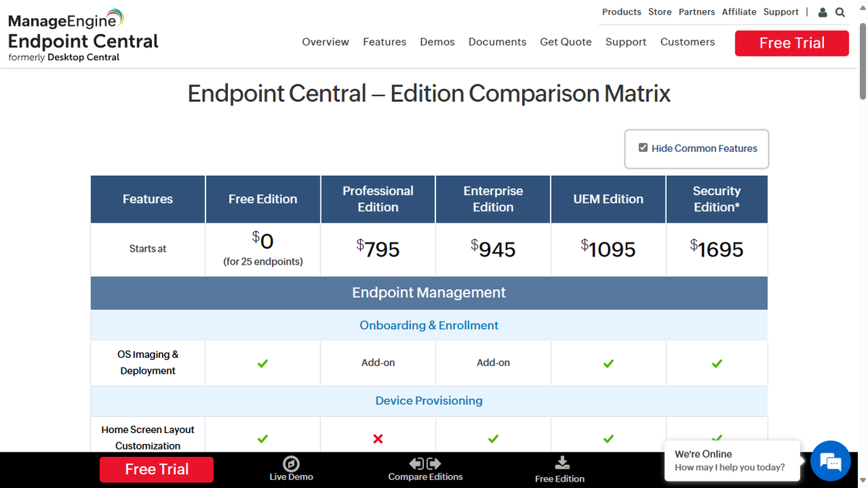Click the Compare Editions icon in bottom bar
The width and height of the screenshot is (868, 488).
425,463
